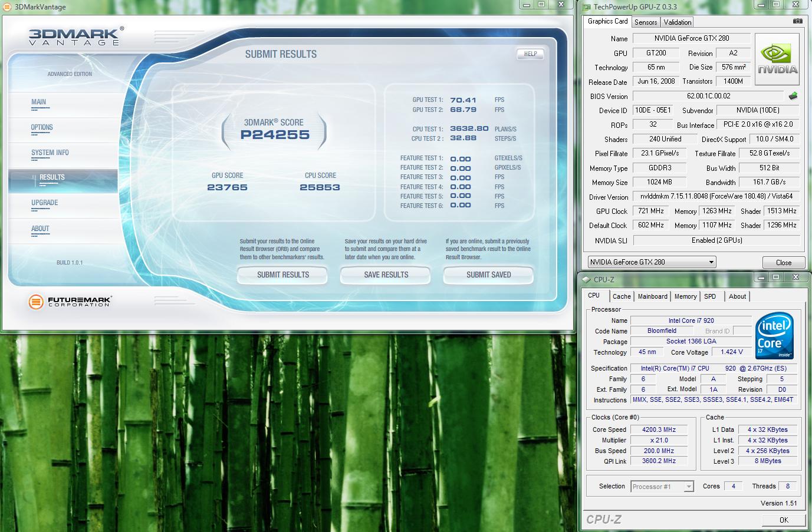Open the Memory tab in CPU-Z
The width and height of the screenshot is (812, 532).
[685, 296]
